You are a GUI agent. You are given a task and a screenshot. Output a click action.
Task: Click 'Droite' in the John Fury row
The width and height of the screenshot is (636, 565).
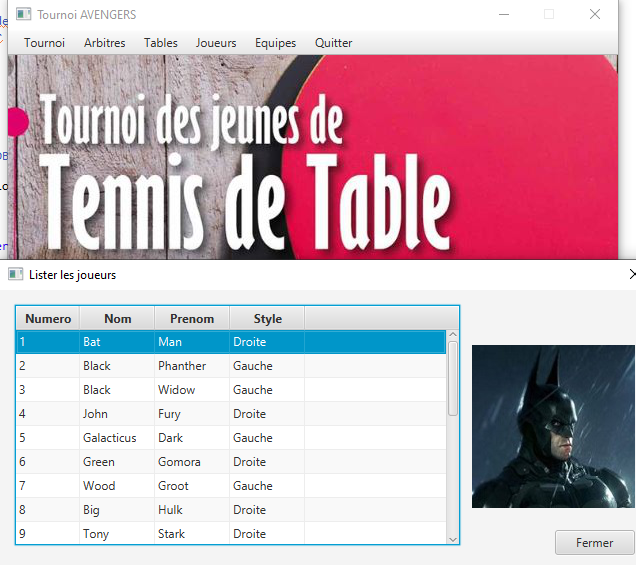click(x=267, y=414)
